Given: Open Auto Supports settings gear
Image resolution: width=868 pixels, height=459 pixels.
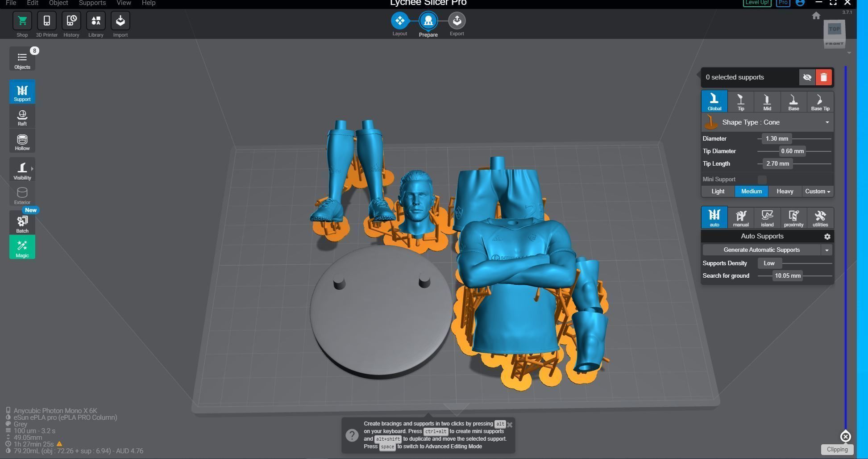Looking at the screenshot, I should (x=827, y=237).
